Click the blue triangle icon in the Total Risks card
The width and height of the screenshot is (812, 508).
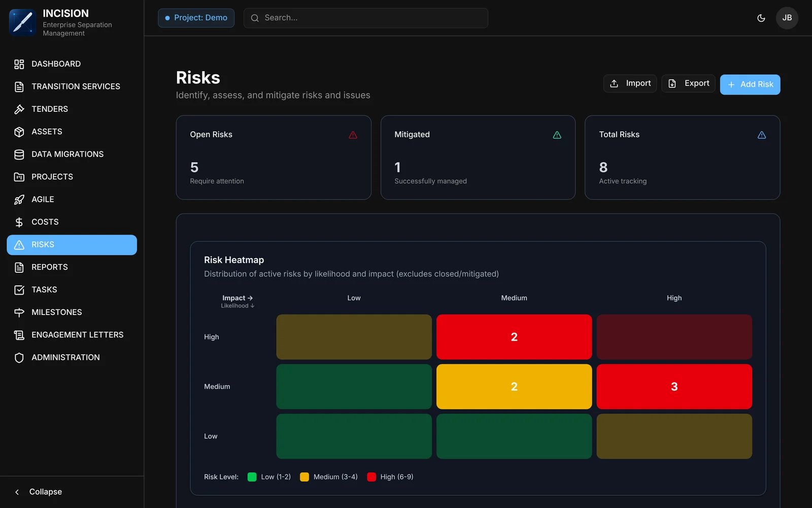point(762,135)
